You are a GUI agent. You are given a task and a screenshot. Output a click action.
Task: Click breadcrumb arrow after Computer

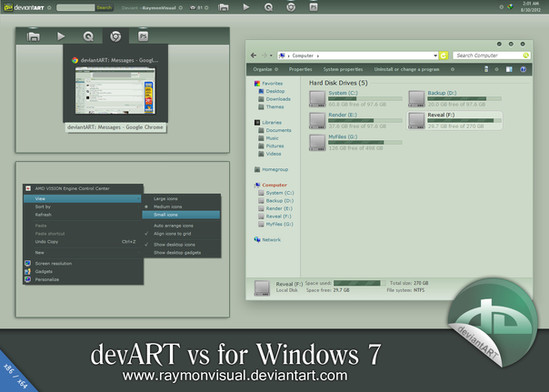click(x=318, y=56)
